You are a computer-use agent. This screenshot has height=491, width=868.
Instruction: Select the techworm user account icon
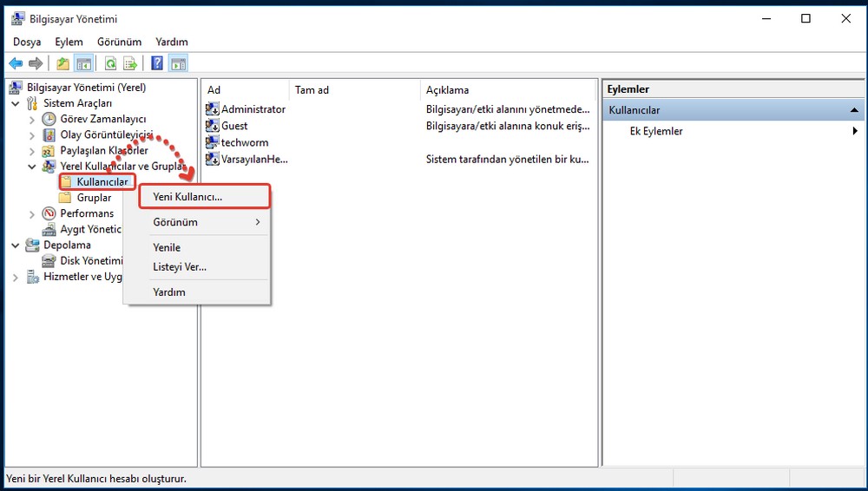(x=213, y=142)
